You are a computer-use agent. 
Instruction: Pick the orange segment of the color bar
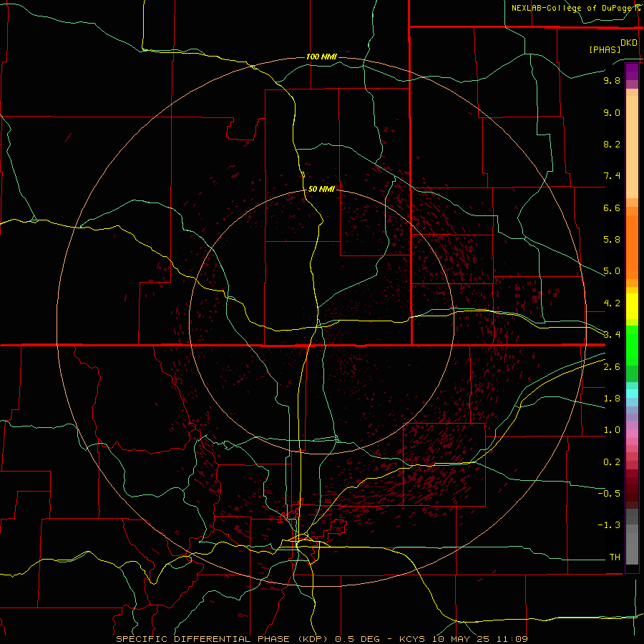pyautogui.click(x=632, y=246)
